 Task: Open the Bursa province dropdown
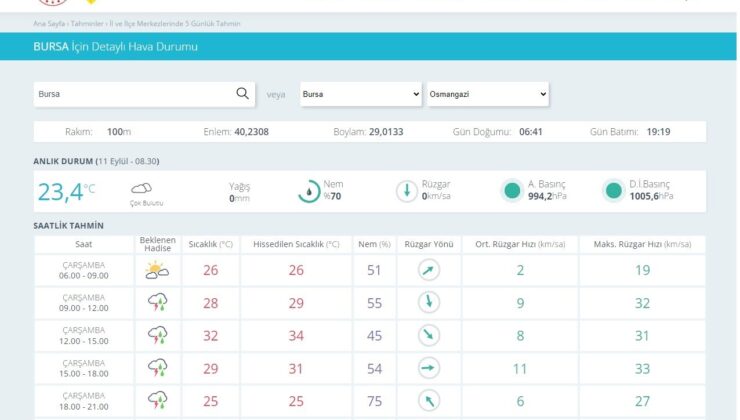coord(361,94)
